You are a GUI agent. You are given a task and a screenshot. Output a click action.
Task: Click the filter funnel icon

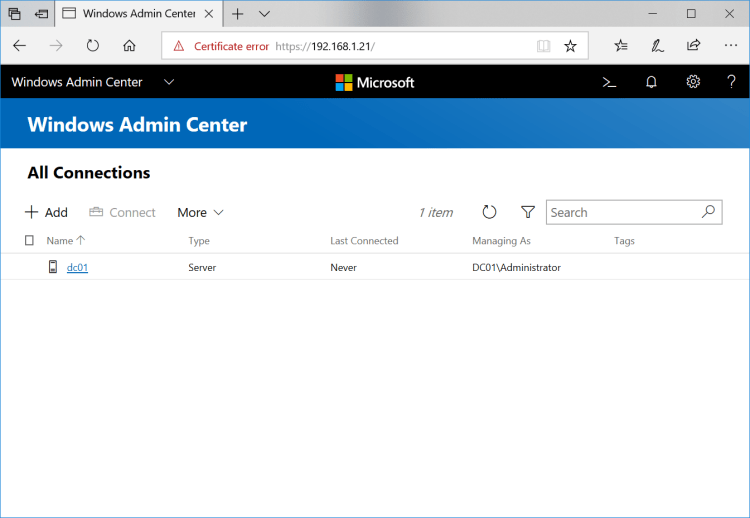coord(528,212)
